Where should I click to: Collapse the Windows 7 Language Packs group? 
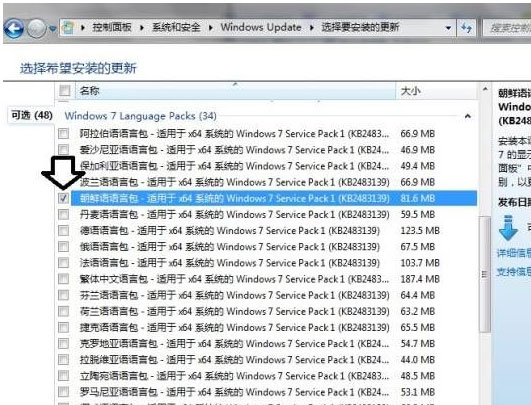(468, 116)
